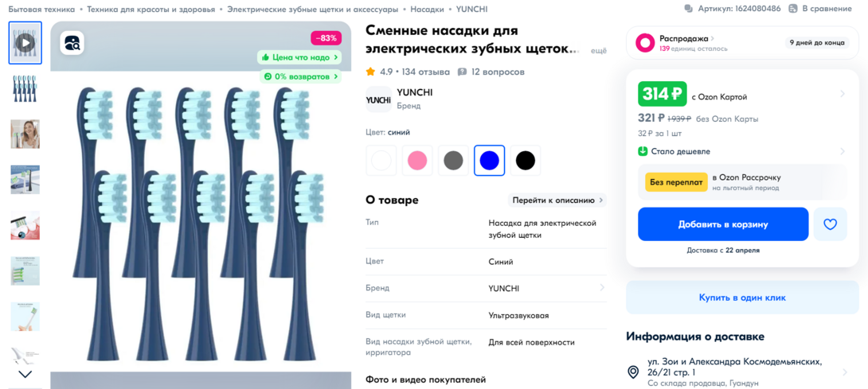Open the questions icon near 12 вопросов
Viewport: 868px width, 389px height.
pos(462,72)
